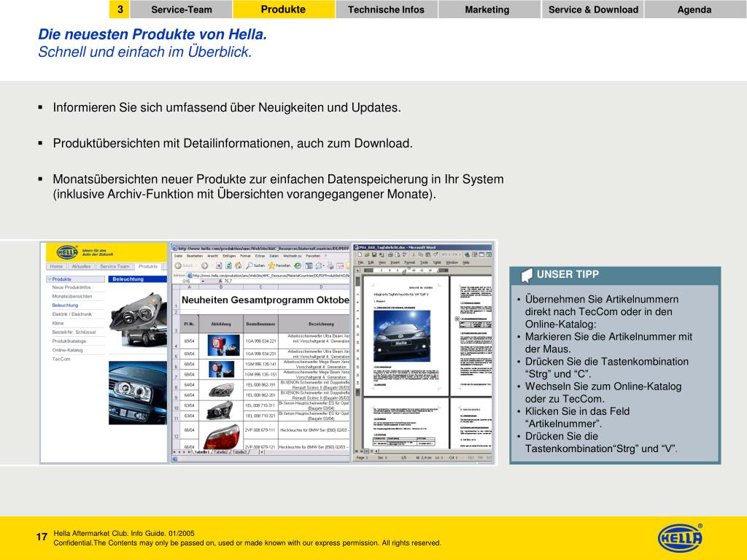Click the New document icon in Word
Screen dimensions: 747x560
click(x=360, y=254)
